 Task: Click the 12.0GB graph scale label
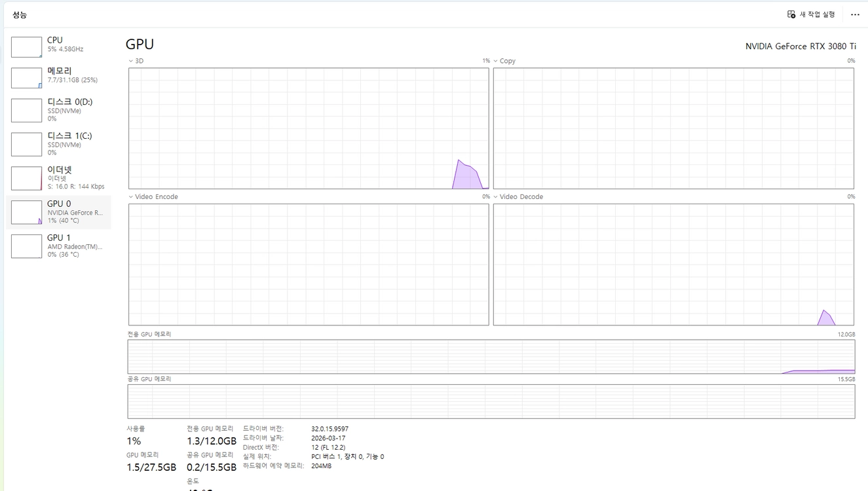pyautogui.click(x=847, y=335)
